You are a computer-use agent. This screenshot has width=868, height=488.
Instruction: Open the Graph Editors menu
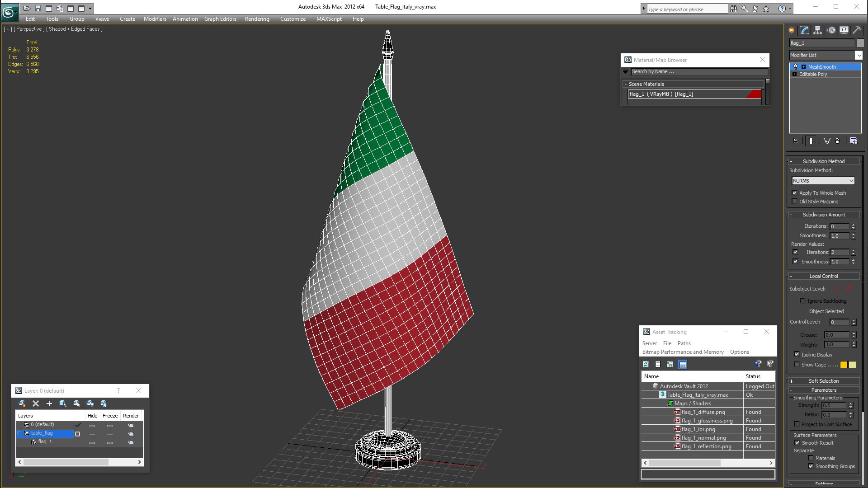(220, 19)
